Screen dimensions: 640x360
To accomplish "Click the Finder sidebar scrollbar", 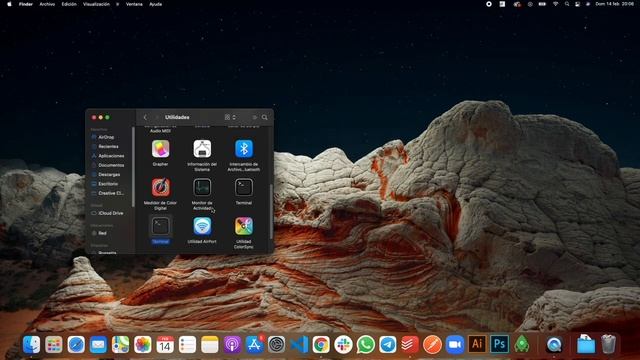I will click(133, 167).
